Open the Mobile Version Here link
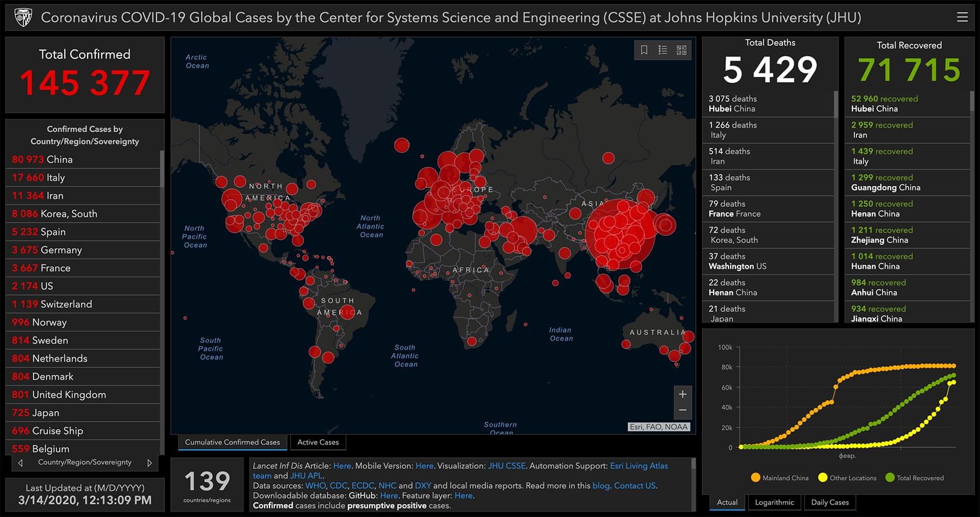This screenshot has width=980, height=517. pos(424,466)
